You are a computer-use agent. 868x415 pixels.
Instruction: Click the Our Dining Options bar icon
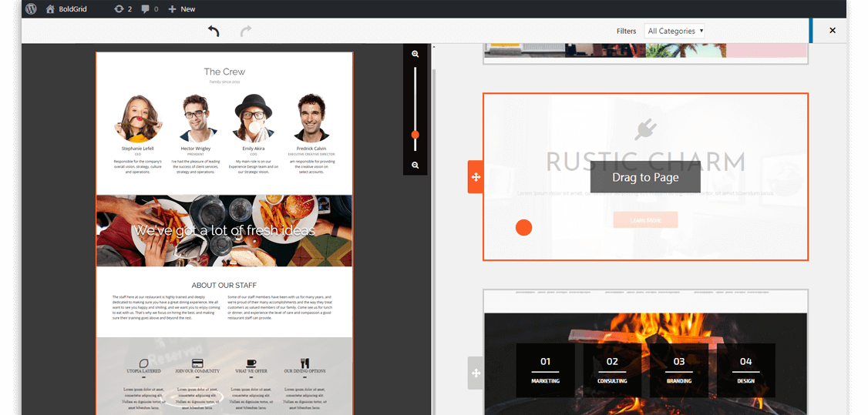(304, 363)
